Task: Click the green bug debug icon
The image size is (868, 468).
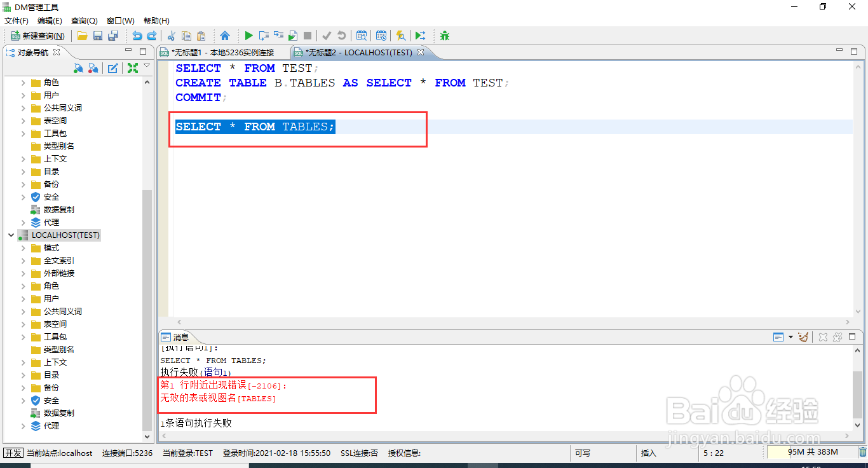Action: 445,36
